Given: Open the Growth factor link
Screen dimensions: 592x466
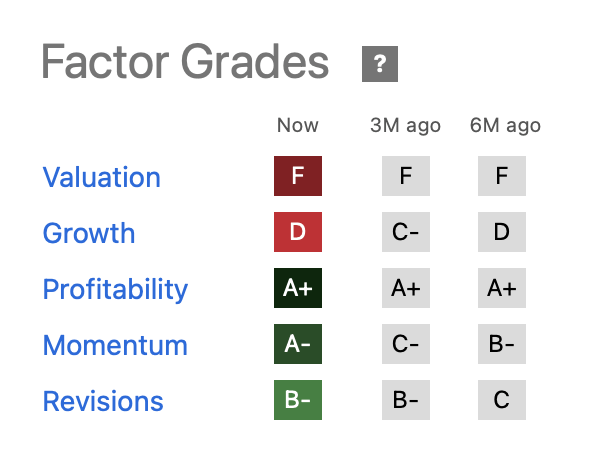Looking at the screenshot, I should [x=89, y=233].
